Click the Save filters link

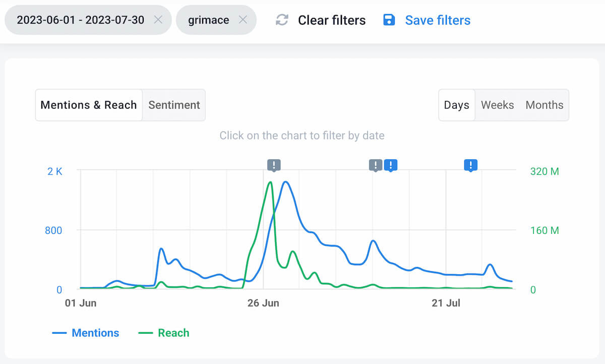click(438, 20)
